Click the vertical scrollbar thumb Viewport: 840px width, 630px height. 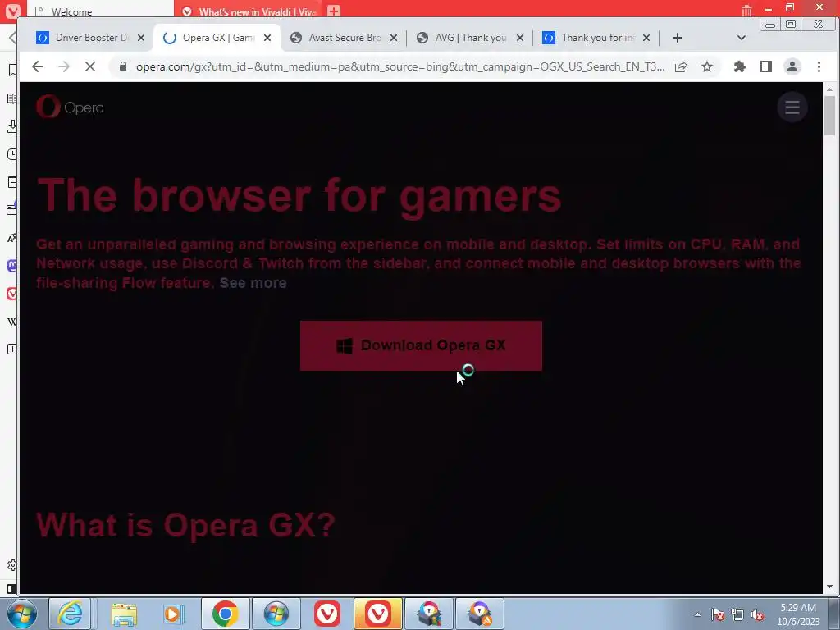click(829, 116)
